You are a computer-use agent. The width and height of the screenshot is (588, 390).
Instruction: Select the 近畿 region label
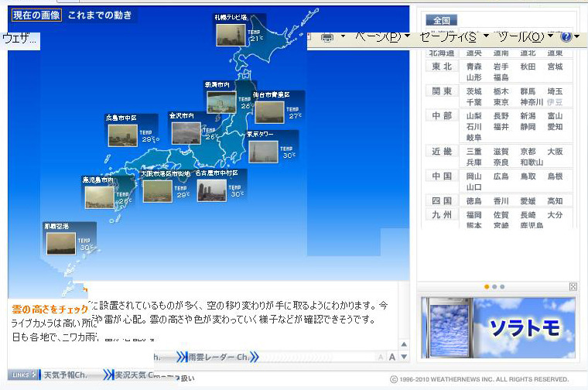tap(442, 152)
